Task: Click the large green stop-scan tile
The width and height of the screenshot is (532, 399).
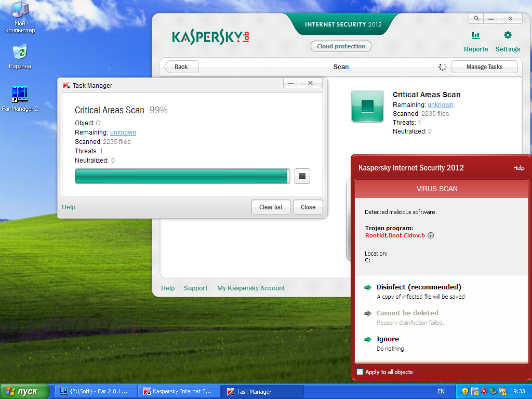Action: [x=367, y=106]
